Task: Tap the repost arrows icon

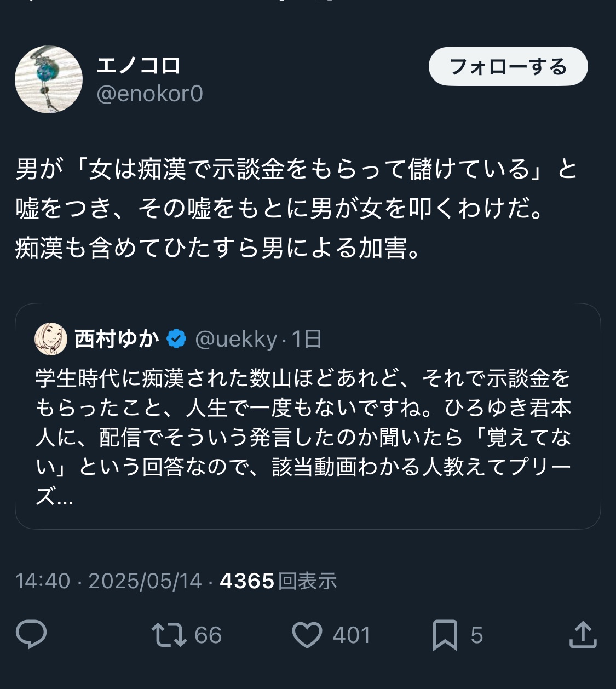Action: [169, 635]
